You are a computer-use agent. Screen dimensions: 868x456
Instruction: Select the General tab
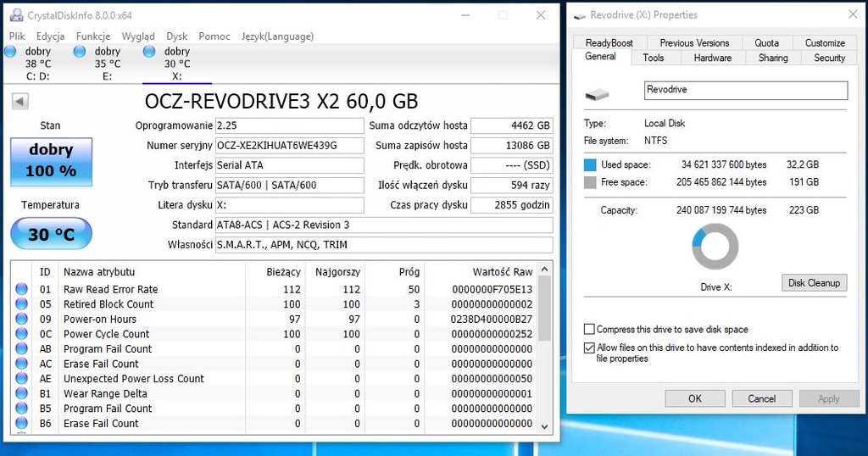pos(601,57)
